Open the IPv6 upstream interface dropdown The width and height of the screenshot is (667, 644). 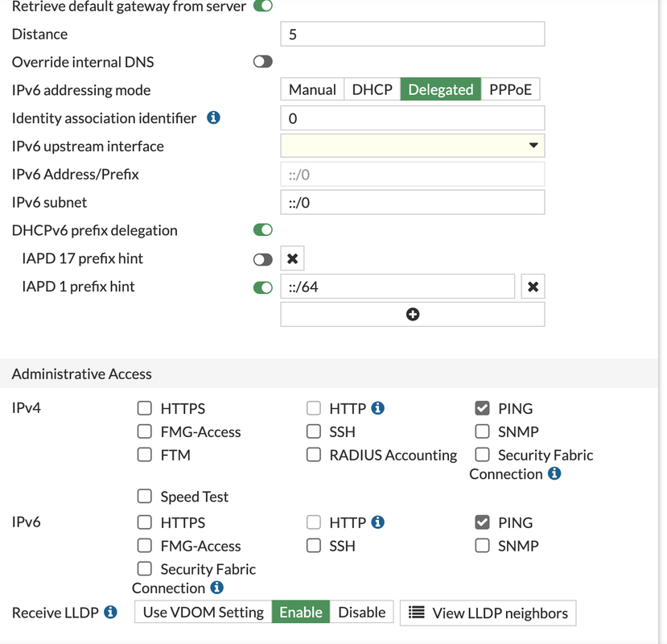coord(412,146)
